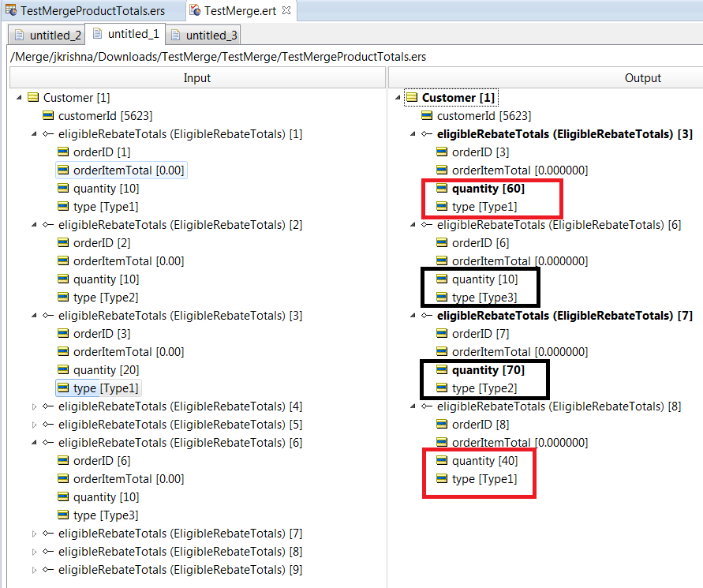Click the Customer table icon in the Input tree
Screen dimensions: 703x588
pyautogui.click(x=32, y=97)
